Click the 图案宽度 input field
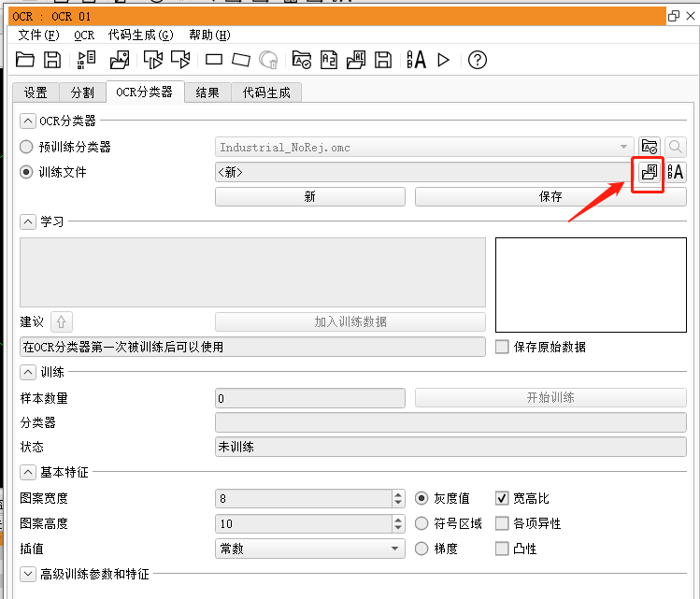Screen dimensions: 700x599 (302, 498)
